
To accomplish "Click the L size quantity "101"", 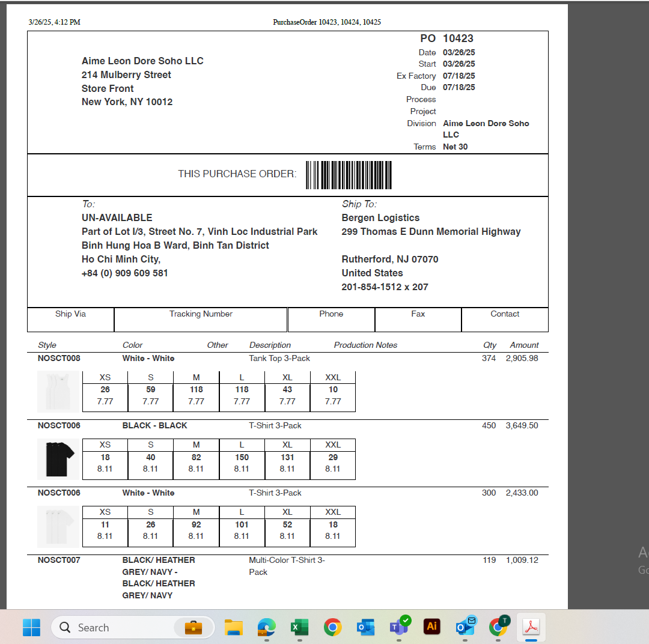I will point(242,525).
